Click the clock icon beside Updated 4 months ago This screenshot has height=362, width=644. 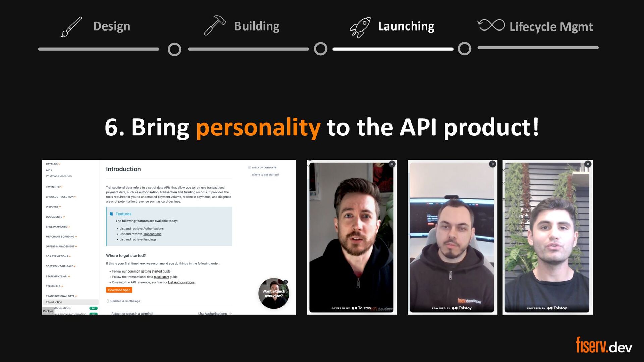(x=108, y=301)
